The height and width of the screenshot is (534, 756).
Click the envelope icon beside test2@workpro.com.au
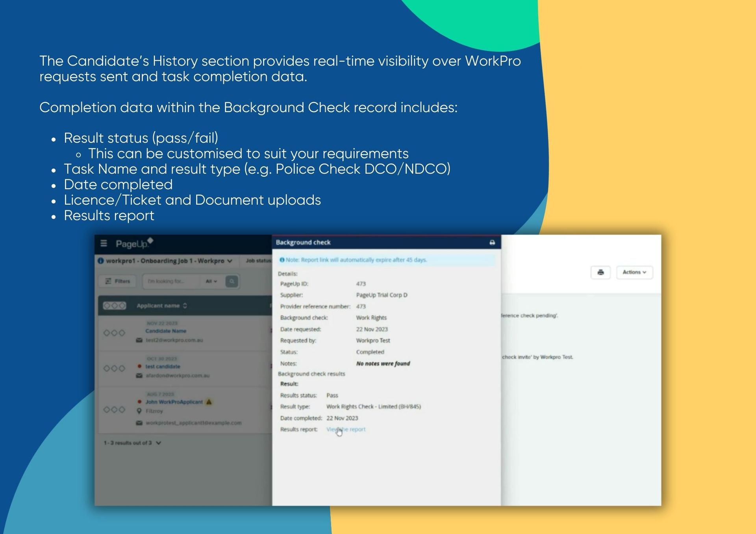point(139,340)
